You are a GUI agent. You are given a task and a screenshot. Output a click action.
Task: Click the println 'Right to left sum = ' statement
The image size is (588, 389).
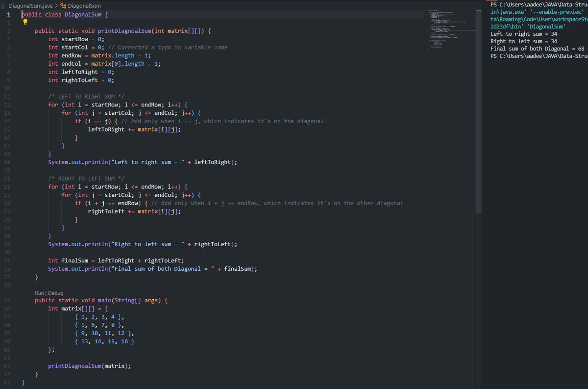143,244
